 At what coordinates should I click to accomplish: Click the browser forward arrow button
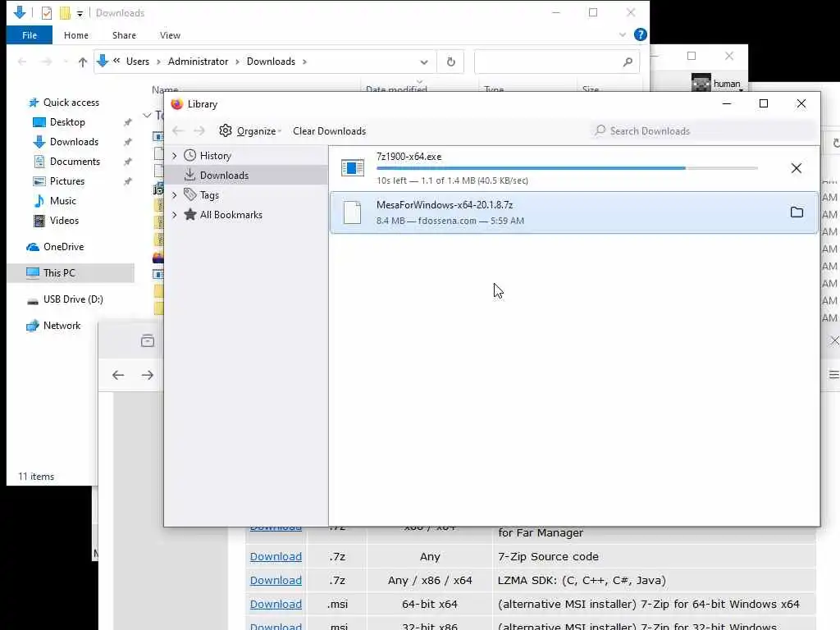pyautogui.click(x=148, y=375)
